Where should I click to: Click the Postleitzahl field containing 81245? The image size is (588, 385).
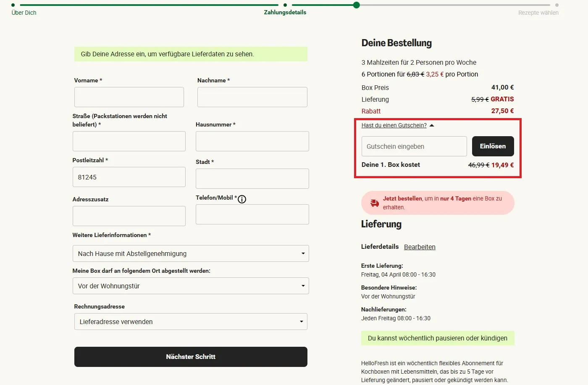(129, 177)
